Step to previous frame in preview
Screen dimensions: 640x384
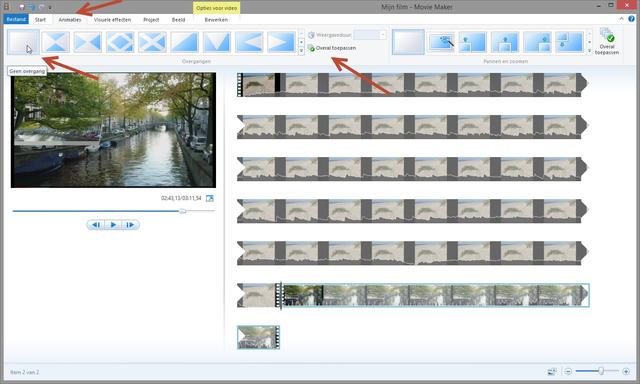(x=96, y=225)
